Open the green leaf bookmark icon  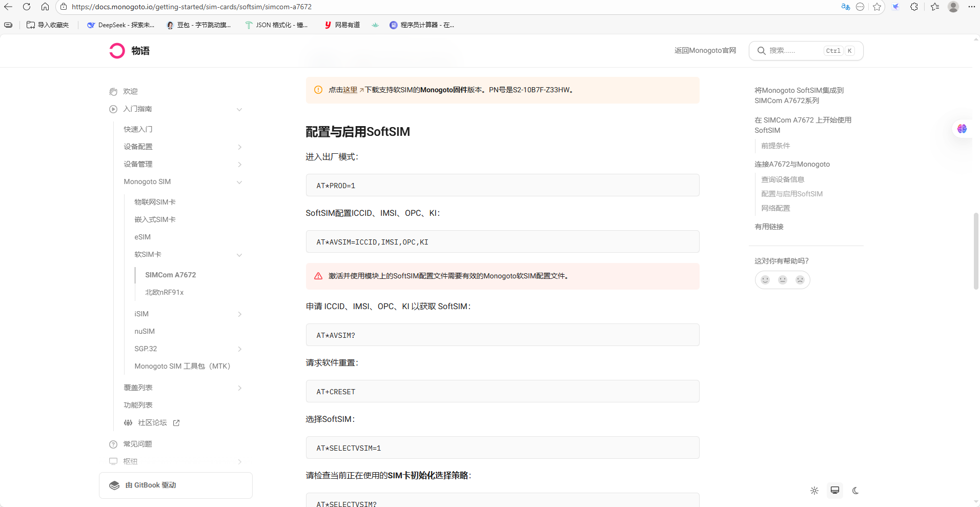pyautogui.click(x=375, y=25)
